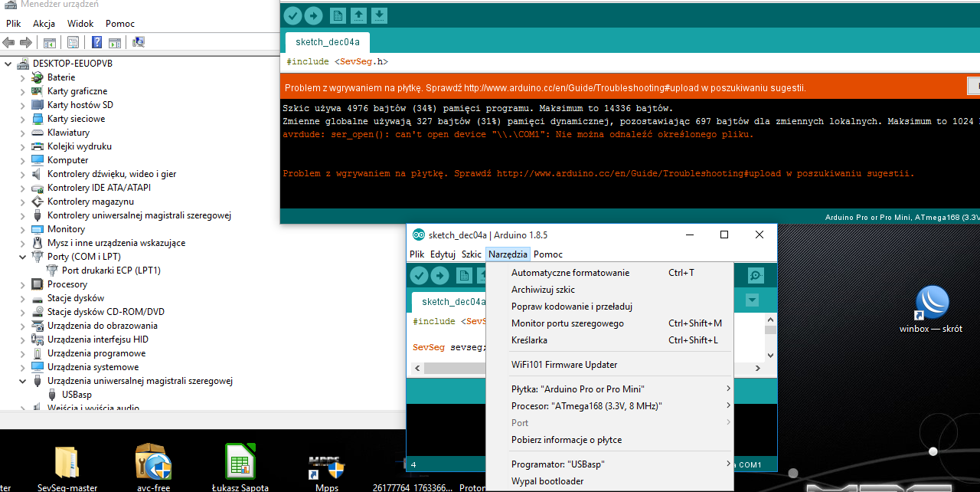Click Upload arrow in upper Arduino window
Image resolution: width=980 pixels, height=492 pixels.
tap(314, 15)
